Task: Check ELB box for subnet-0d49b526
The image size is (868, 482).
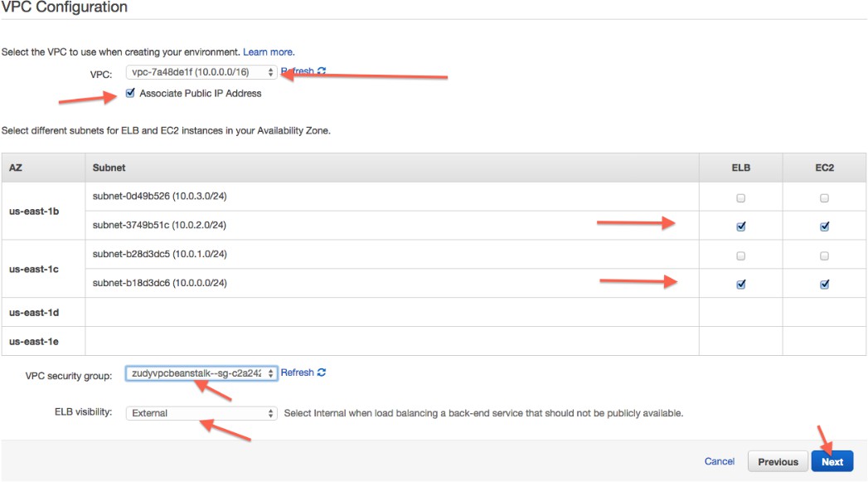Action: [741, 198]
